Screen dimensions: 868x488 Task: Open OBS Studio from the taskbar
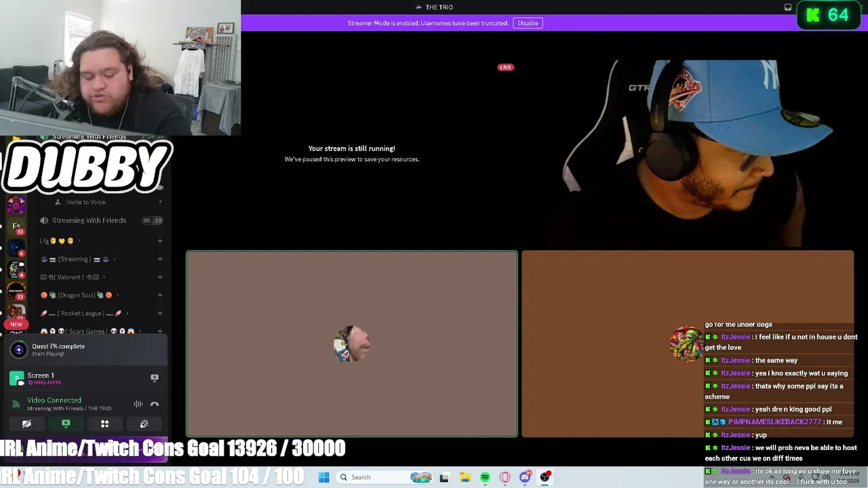click(x=545, y=477)
